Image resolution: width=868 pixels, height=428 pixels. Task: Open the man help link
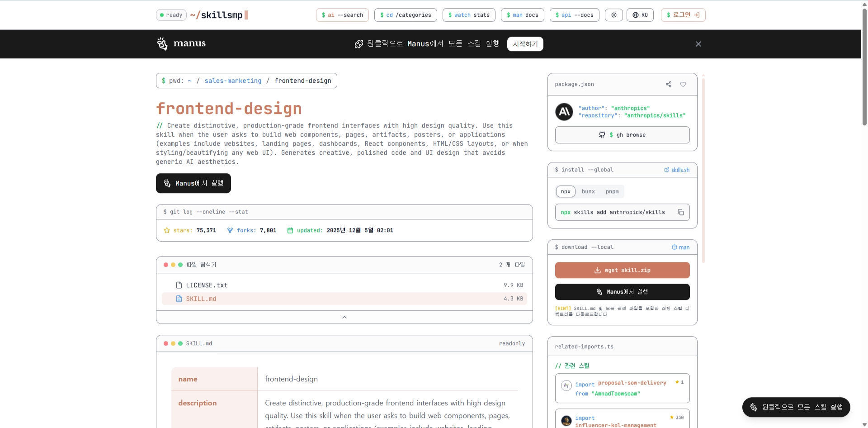click(680, 247)
